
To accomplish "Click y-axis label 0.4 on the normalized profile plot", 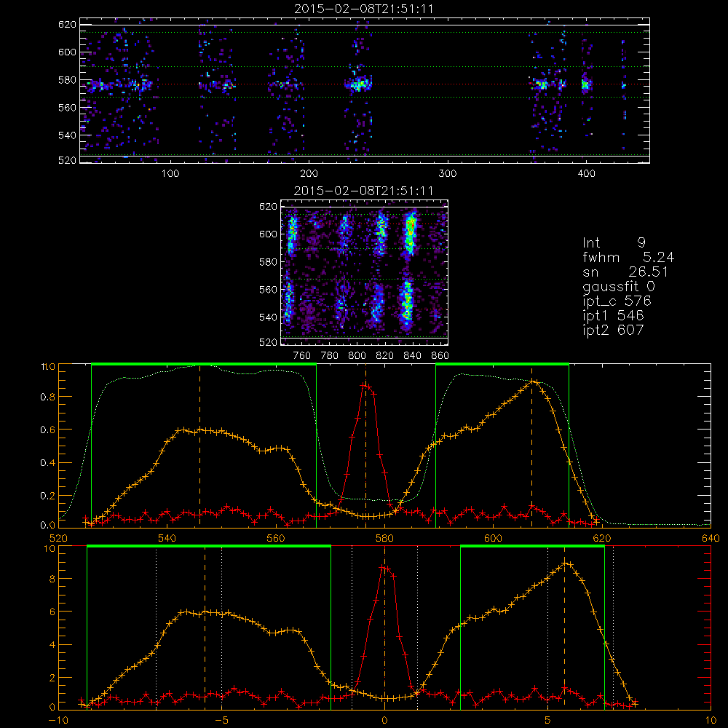I will pyautogui.click(x=48, y=463).
